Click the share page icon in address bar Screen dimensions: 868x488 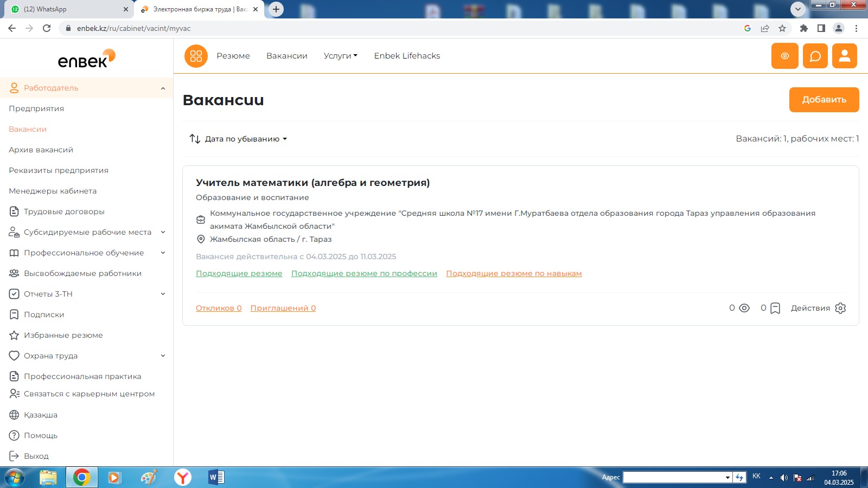[765, 28]
